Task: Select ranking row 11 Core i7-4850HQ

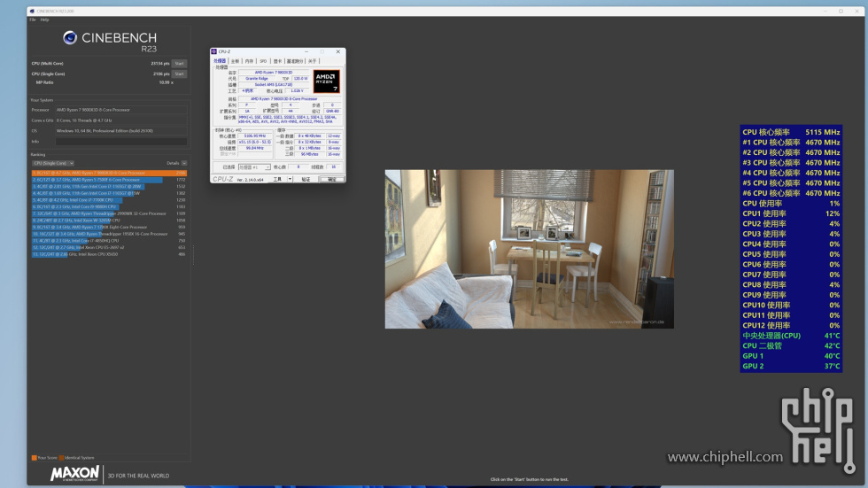Action: [x=109, y=241]
